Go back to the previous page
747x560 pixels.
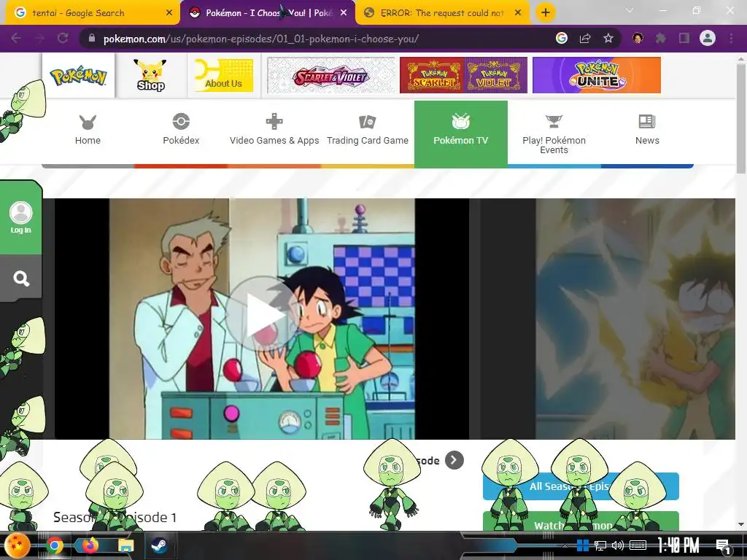coord(16,38)
